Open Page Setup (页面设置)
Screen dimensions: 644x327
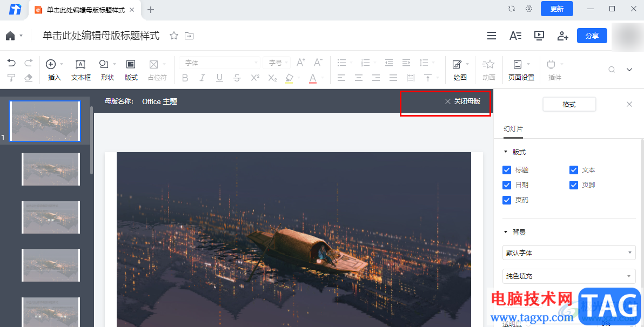tap(521, 70)
